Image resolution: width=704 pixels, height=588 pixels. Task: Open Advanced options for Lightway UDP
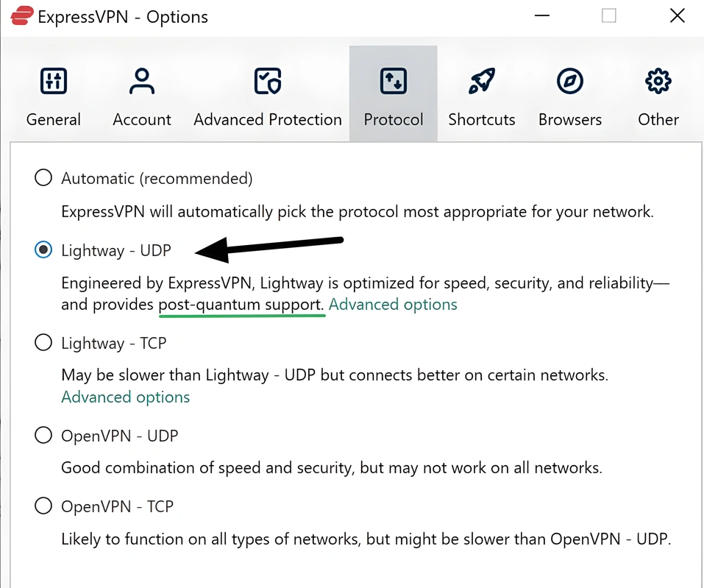393,305
